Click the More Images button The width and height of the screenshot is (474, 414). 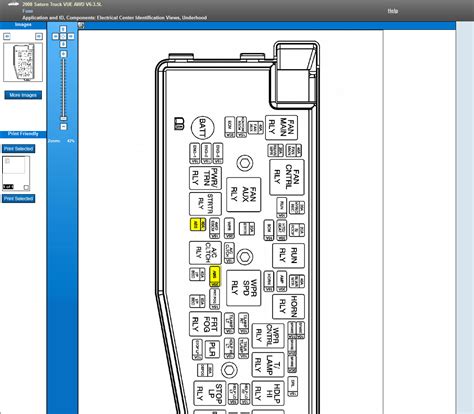[23, 95]
